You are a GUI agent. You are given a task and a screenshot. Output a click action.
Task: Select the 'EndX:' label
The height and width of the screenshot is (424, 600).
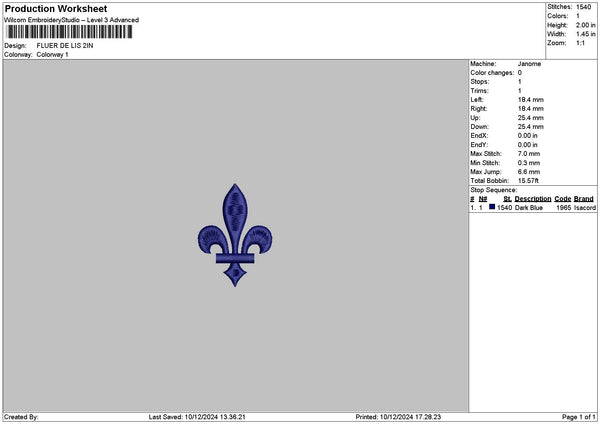coord(479,136)
